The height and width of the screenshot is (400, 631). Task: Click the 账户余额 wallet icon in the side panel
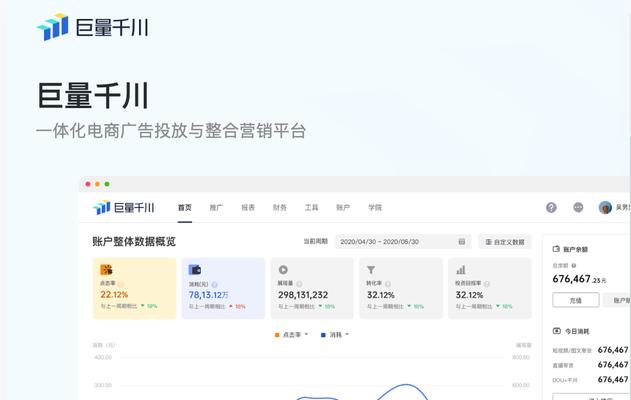click(x=556, y=249)
